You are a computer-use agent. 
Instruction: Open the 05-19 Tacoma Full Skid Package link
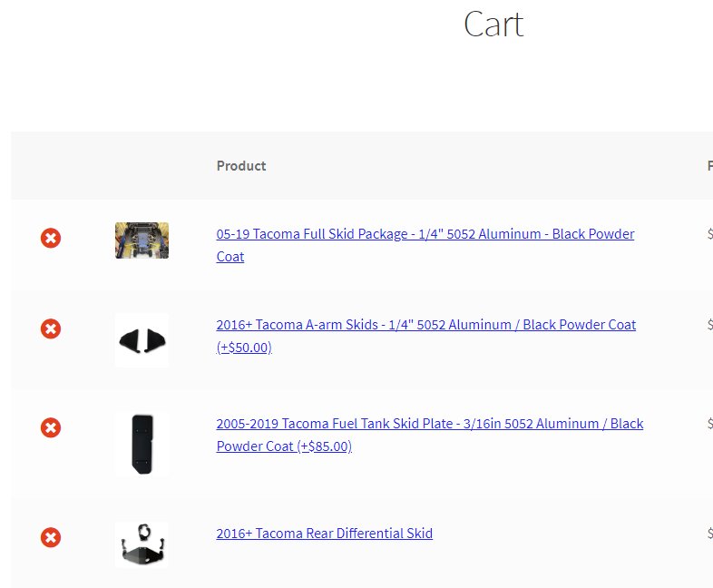click(425, 245)
